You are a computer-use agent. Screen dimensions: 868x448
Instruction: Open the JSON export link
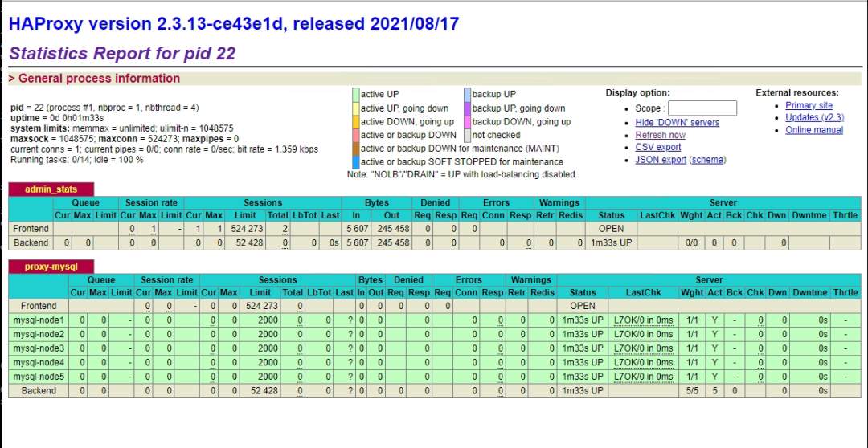coord(661,160)
